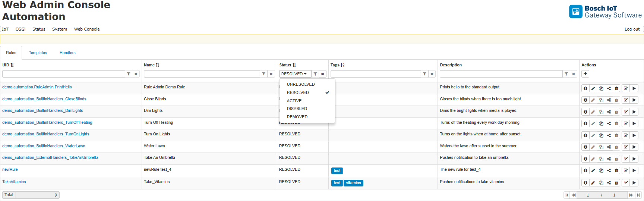Viewport: 644px width, 201px height.
Task: Open the System menu
Action: point(60,29)
